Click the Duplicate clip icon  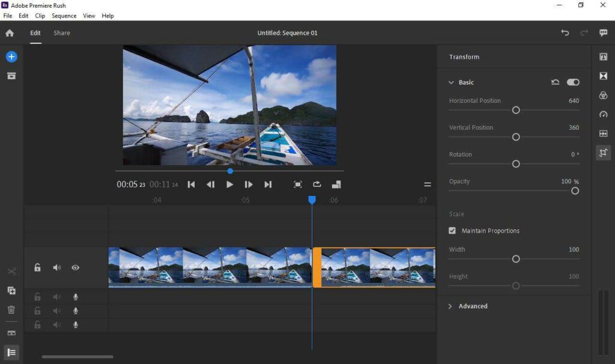(x=11, y=291)
